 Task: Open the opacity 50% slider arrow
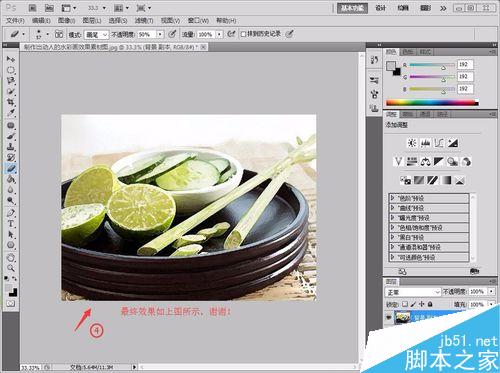(x=161, y=34)
